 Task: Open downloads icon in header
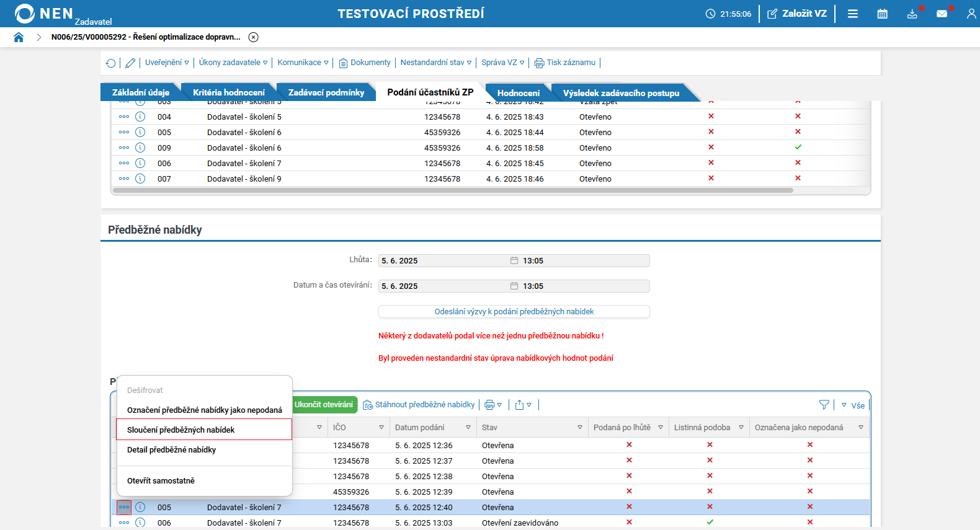[912, 14]
